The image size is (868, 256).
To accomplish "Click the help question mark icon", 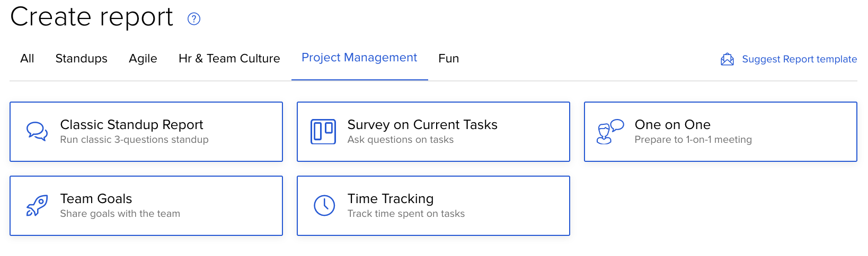I will click(194, 19).
